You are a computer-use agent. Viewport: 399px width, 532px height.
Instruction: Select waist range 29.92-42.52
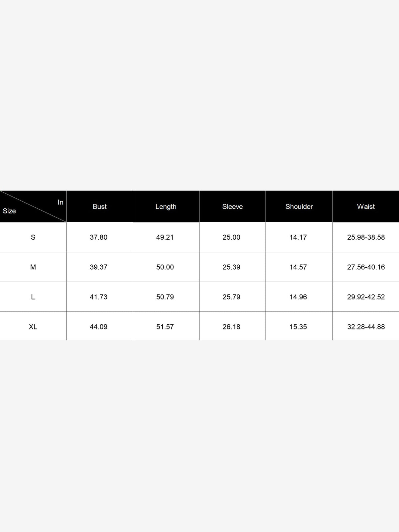point(366,297)
